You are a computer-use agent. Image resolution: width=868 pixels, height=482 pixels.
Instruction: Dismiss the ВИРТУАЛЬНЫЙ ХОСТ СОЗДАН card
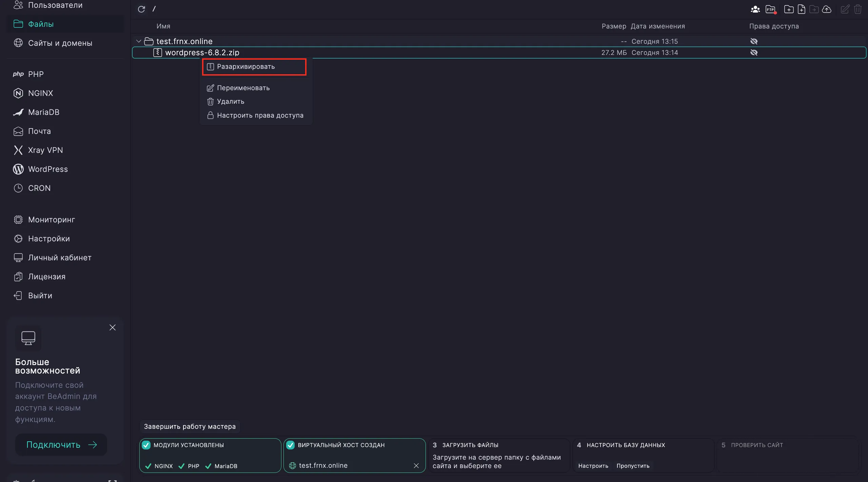[x=416, y=466]
